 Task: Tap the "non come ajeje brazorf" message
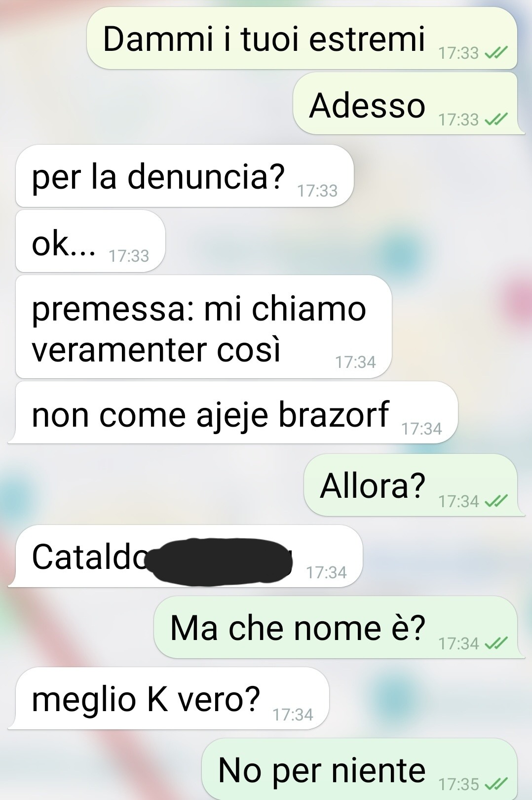233,413
